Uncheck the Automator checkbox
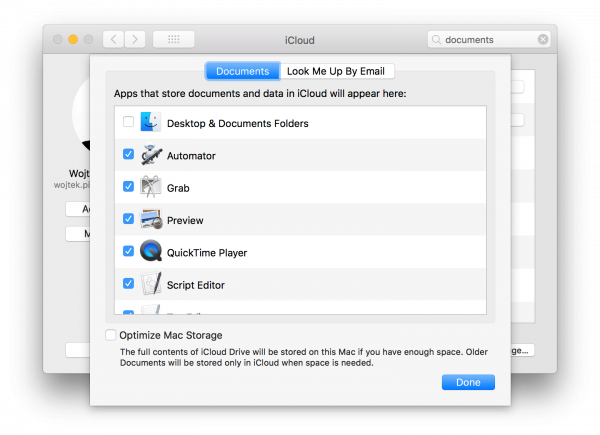Image resolution: width=600 pixels, height=435 pixels. click(129, 154)
